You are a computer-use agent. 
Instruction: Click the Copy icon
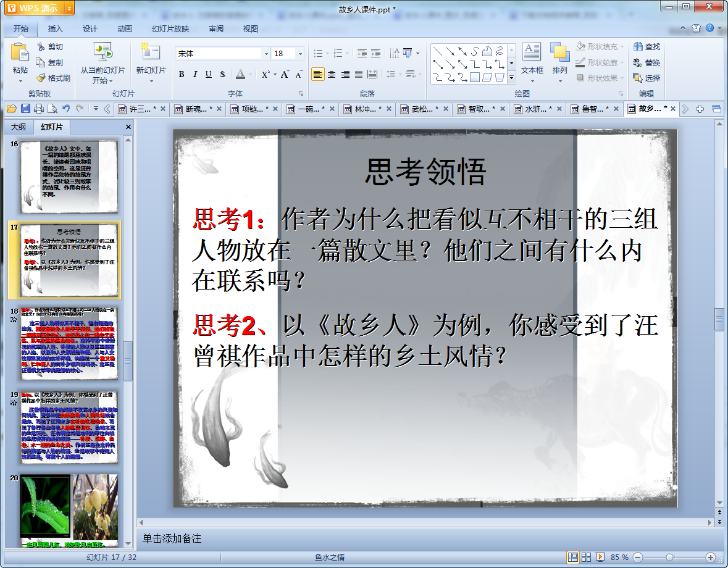(41, 62)
